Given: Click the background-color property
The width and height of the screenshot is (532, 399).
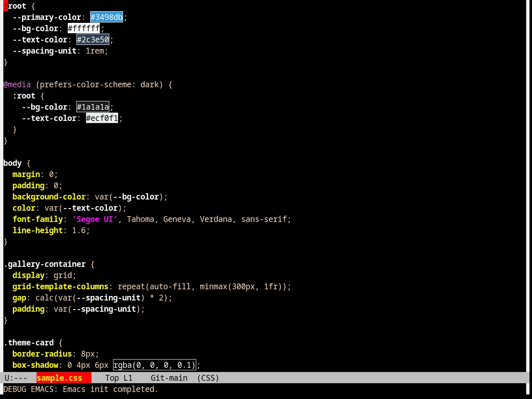Looking at the screenshot, I should (49, 197).
